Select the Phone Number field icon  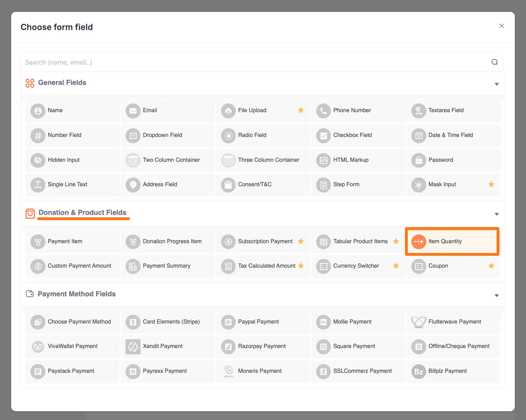323,111
